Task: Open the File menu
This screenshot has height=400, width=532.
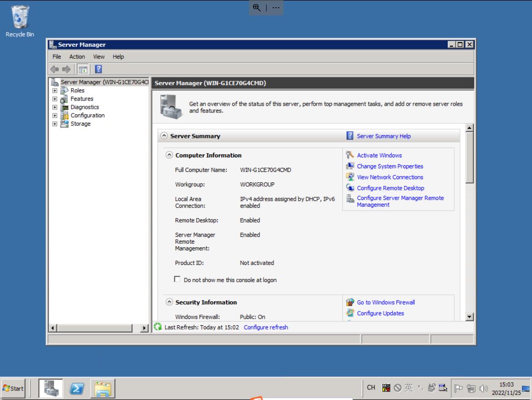Action: click(x=57, y=57)
